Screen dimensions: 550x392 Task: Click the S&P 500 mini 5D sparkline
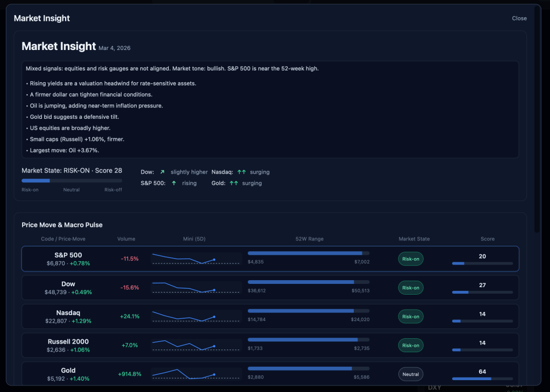click(x=195, y=259)
